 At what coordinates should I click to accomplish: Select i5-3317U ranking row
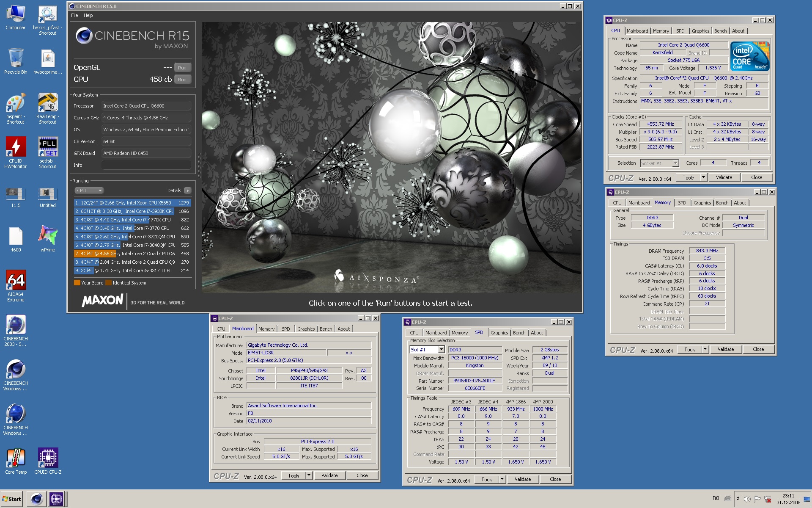pos(132,271)
